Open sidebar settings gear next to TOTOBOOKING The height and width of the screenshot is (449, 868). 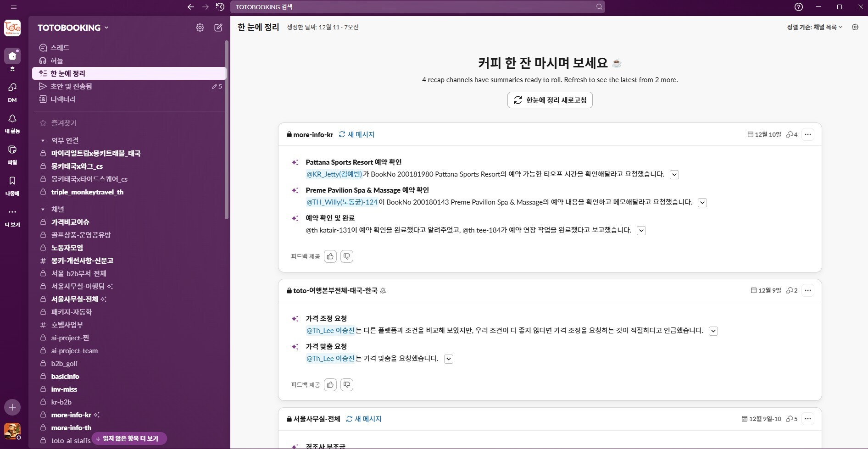pos(200,28)
